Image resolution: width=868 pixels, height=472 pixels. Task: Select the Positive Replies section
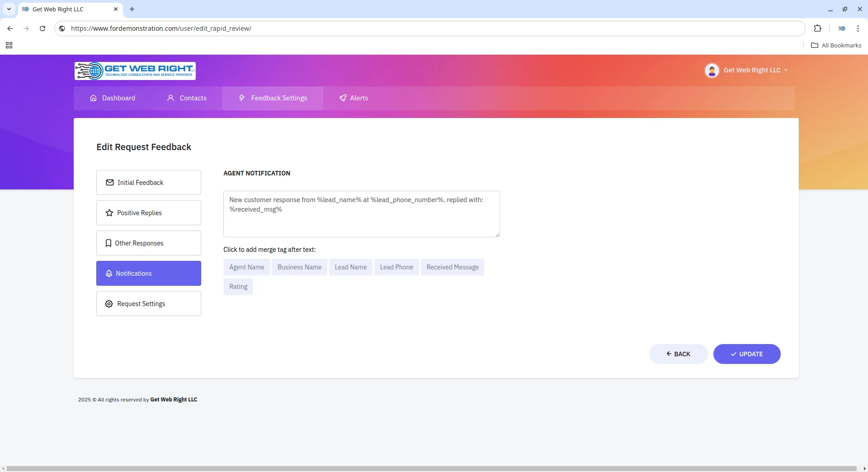pyautogui.click(x=148, y=213)
